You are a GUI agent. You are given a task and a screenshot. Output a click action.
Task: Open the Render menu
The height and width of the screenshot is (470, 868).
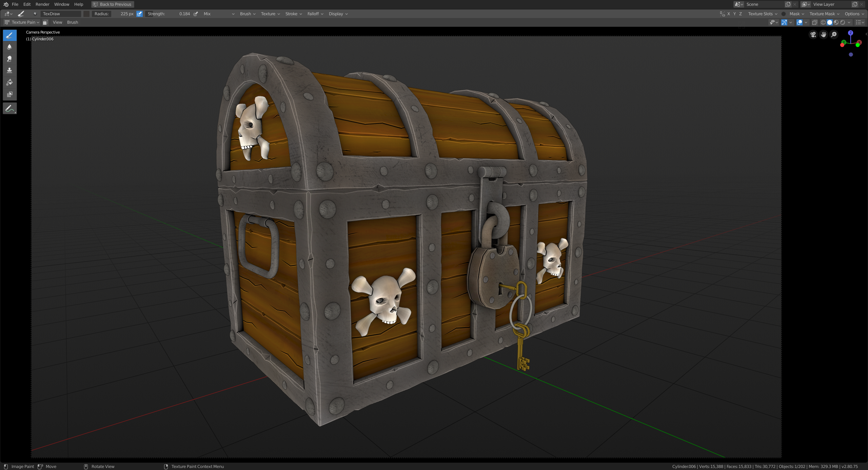(42, 4)
